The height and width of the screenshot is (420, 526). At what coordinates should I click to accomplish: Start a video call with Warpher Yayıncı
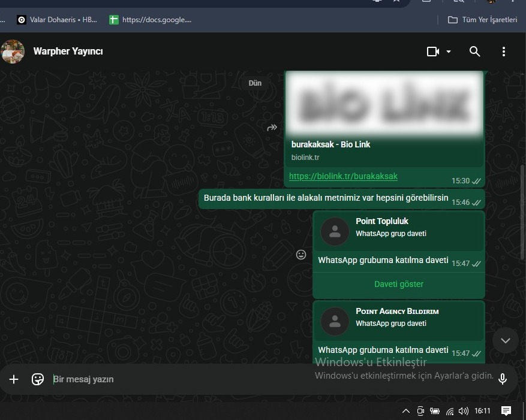point(433,52)
